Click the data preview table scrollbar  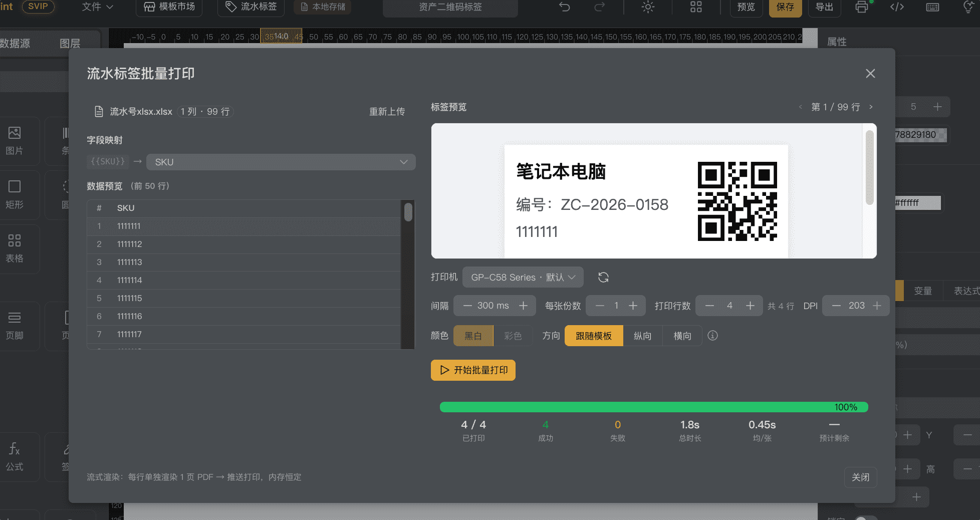pos(408,212)
